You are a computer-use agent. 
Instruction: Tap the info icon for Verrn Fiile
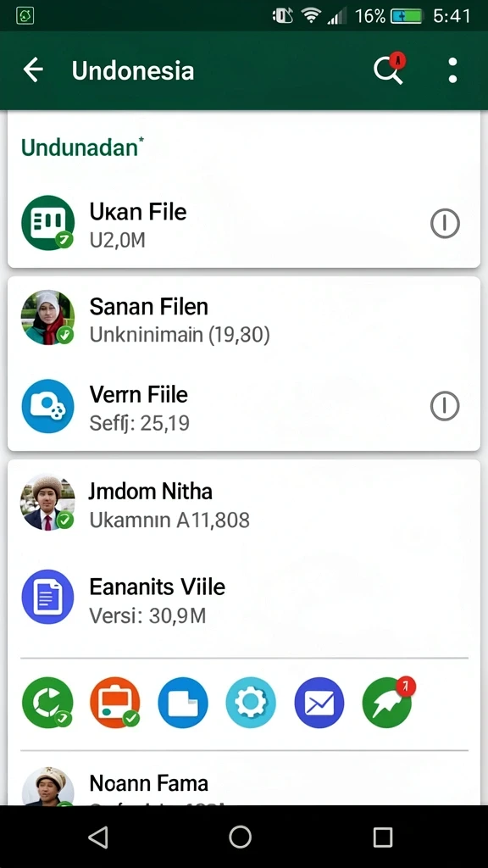(x=445, y=406)
